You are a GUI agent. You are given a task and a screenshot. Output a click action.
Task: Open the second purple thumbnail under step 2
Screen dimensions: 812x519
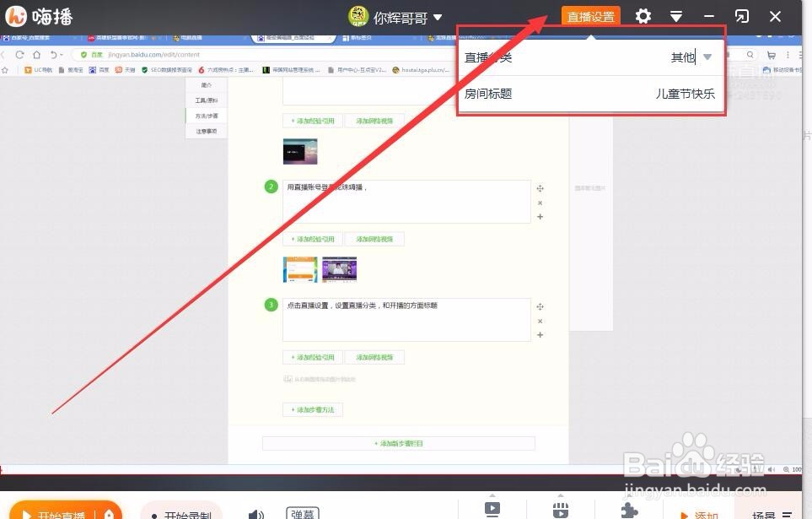click(339, 269)
